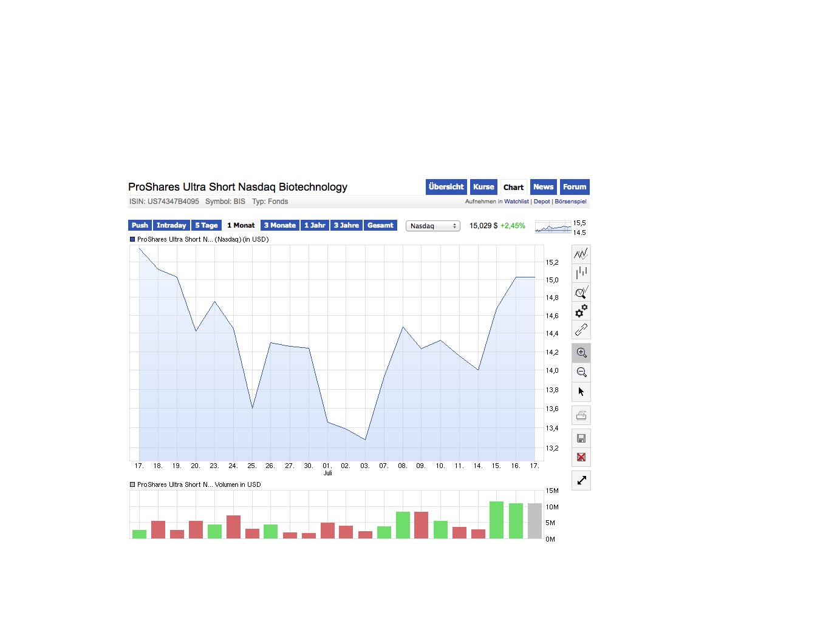The width and height of the screenshot is (840, 635).
Task: Open the Forum tab
Action: (x=575, y=187)
